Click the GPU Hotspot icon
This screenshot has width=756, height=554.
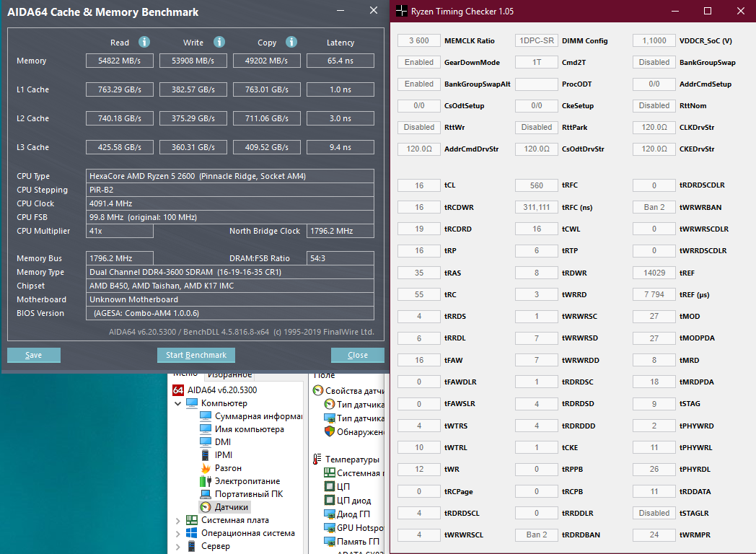(x=329, y=528)
